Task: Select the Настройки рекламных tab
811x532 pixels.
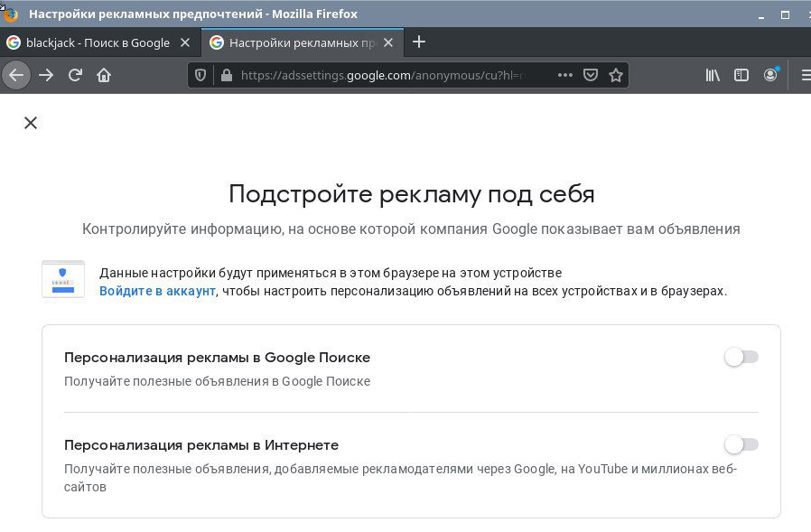Action: (x=302, y=43)
